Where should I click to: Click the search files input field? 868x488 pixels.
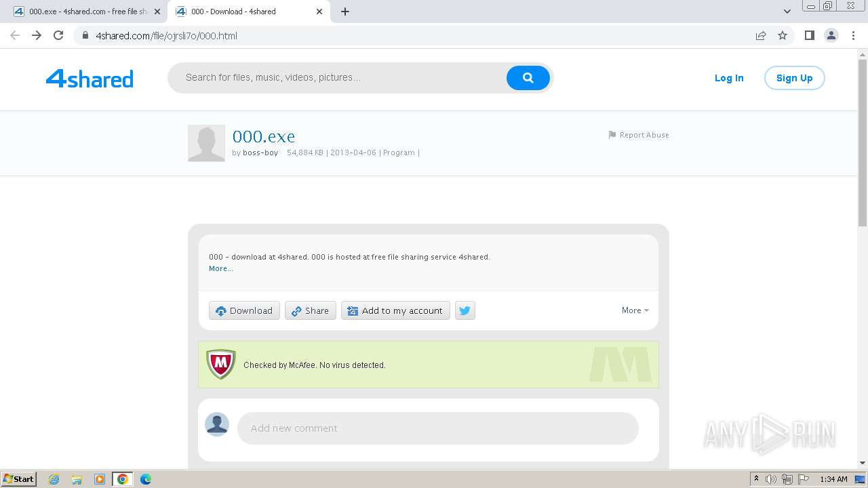(x=342, y=77)
